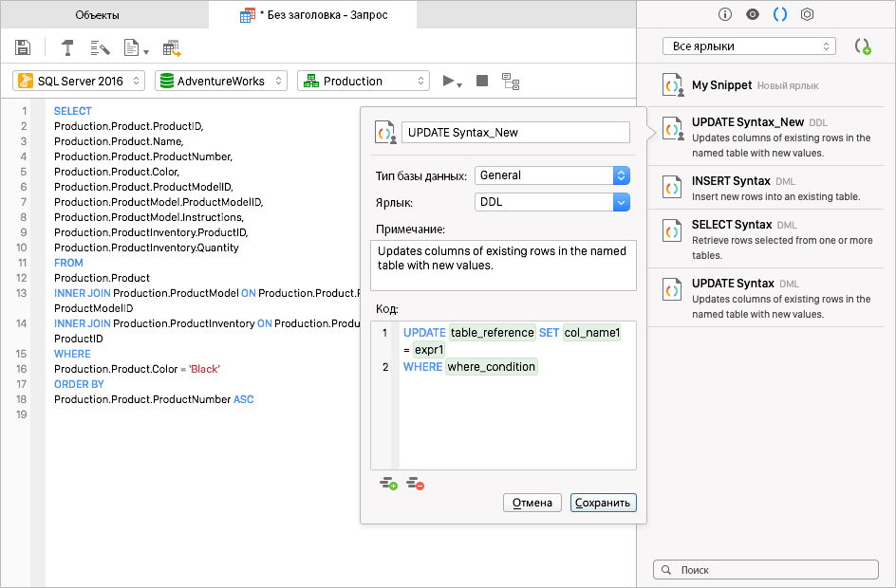
Task: Toggle the eye preview pane icon
Action: (x=753, y=14)
